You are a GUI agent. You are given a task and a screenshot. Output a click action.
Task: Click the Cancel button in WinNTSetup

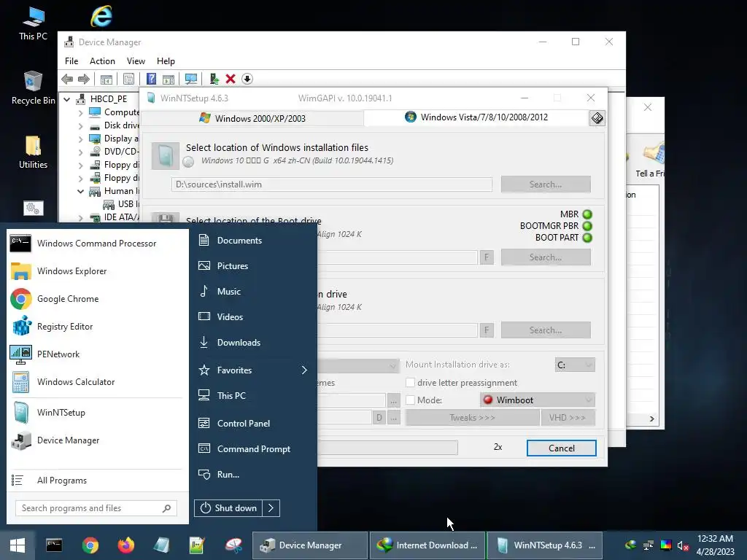[561, 448]
